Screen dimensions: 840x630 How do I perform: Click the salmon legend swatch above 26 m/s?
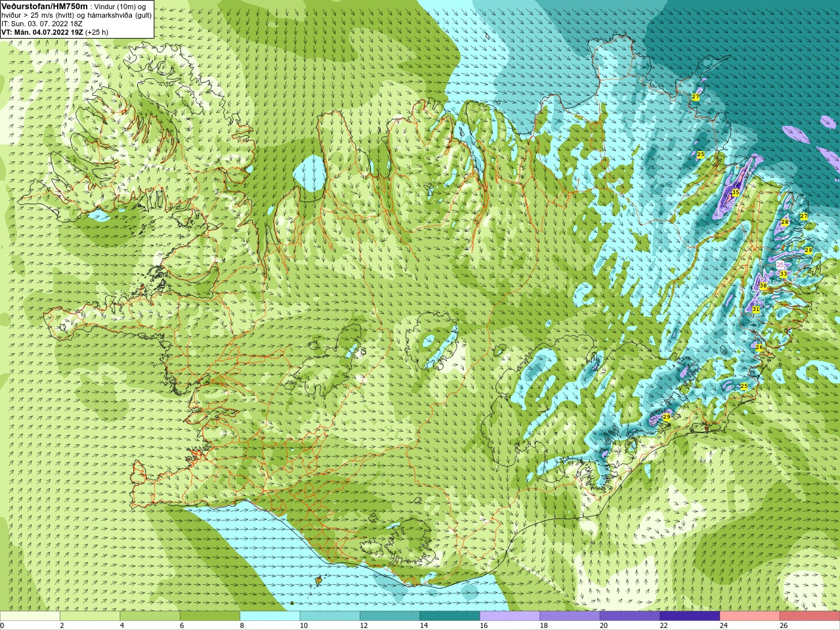pos(809,616)
